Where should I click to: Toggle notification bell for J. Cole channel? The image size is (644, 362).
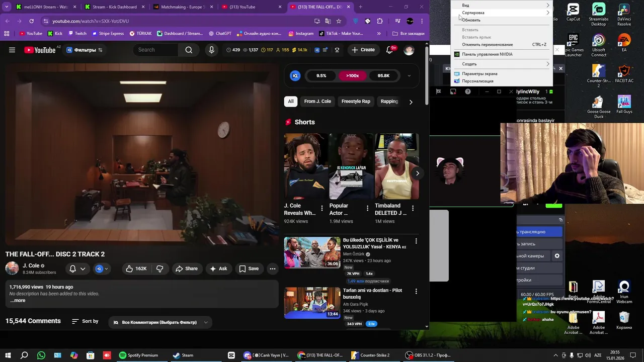click(x=77, y=268)
